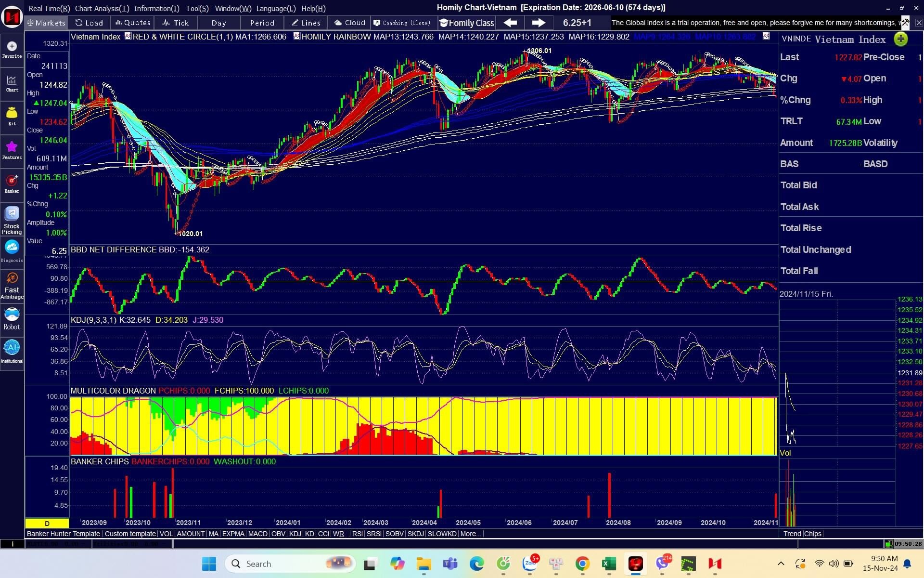
Task: Click the Markets toolbar button
Action: pyautogui.click(x=46, y=23)
